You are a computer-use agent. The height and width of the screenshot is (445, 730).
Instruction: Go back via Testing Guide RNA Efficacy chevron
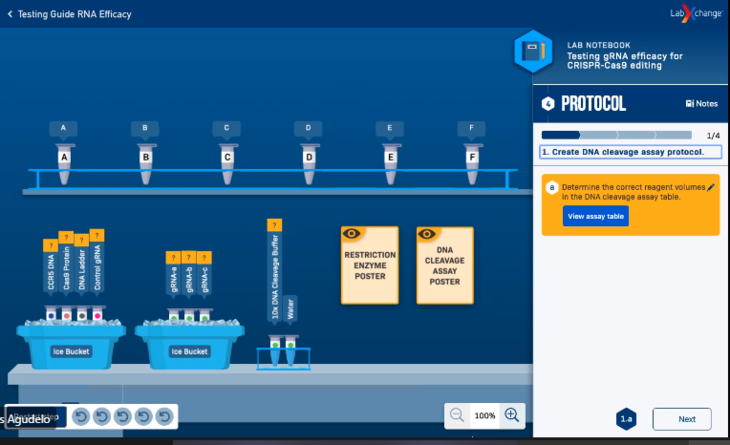11,14
